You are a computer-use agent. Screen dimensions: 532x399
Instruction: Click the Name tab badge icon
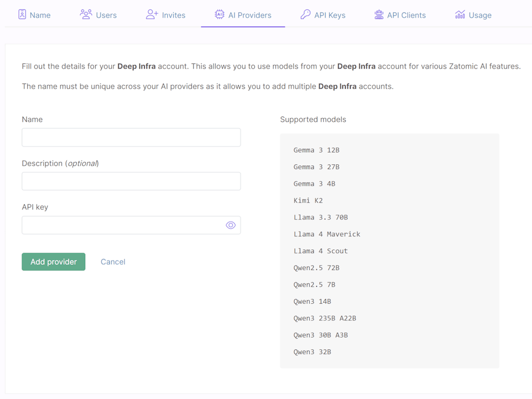click(22, 15)
